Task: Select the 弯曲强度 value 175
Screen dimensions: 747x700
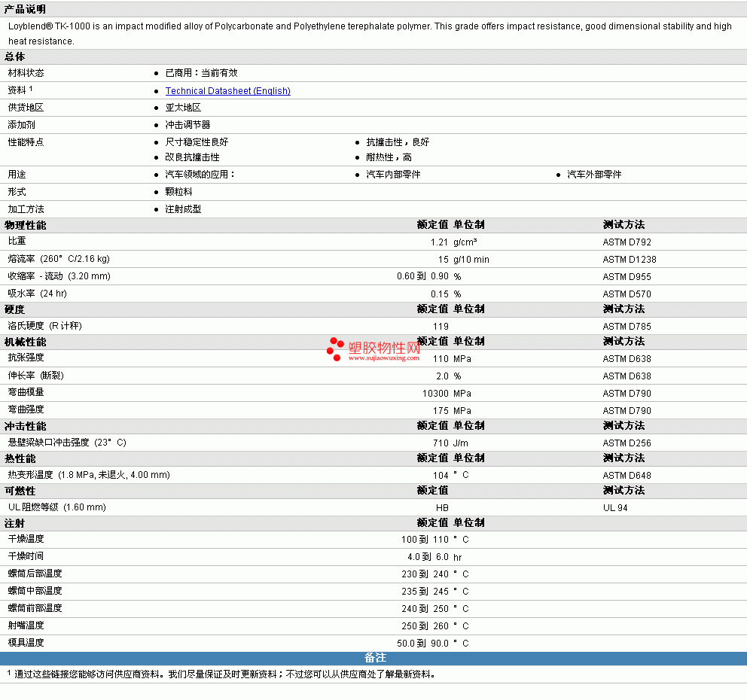Action: click(441, 410)
